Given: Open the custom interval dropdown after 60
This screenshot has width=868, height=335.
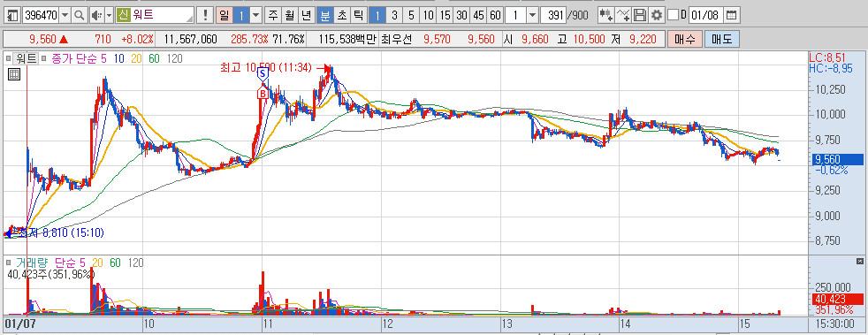Looking at the screenshot, I should click(532, 16).
